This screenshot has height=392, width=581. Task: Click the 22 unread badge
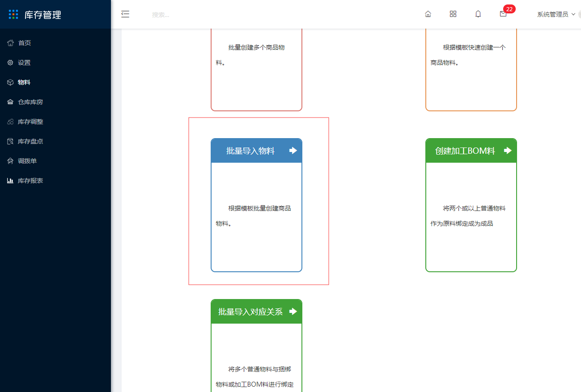509,9
